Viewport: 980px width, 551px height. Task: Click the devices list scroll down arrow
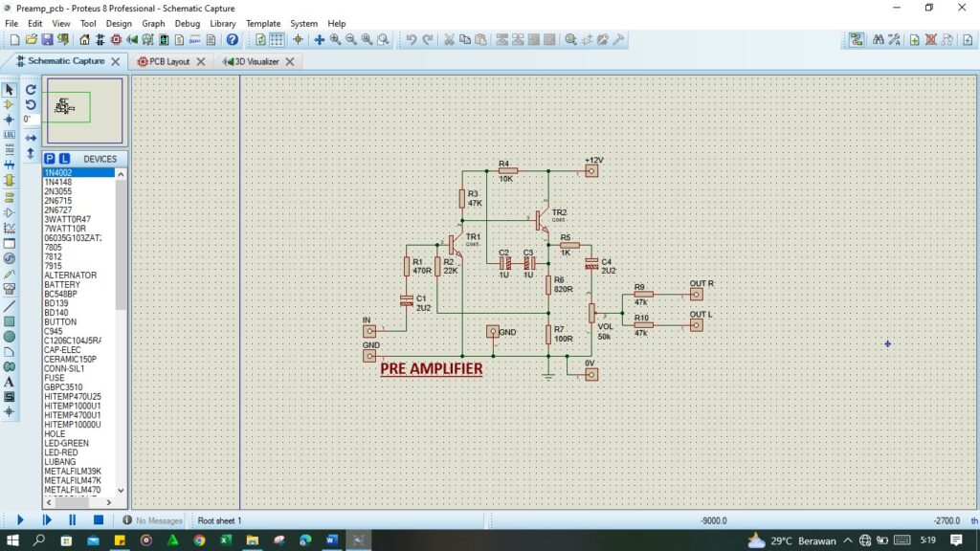pos(122,490)
